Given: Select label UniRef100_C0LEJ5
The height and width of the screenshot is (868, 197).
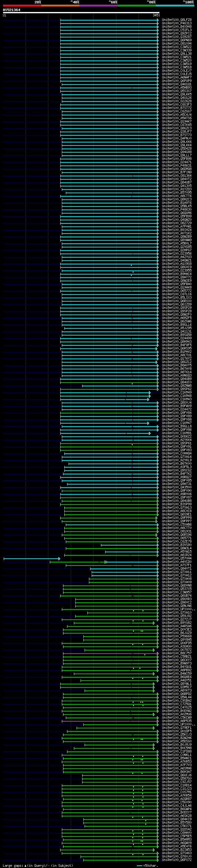Looking at the screenshot, I should [x=177, y=74].
